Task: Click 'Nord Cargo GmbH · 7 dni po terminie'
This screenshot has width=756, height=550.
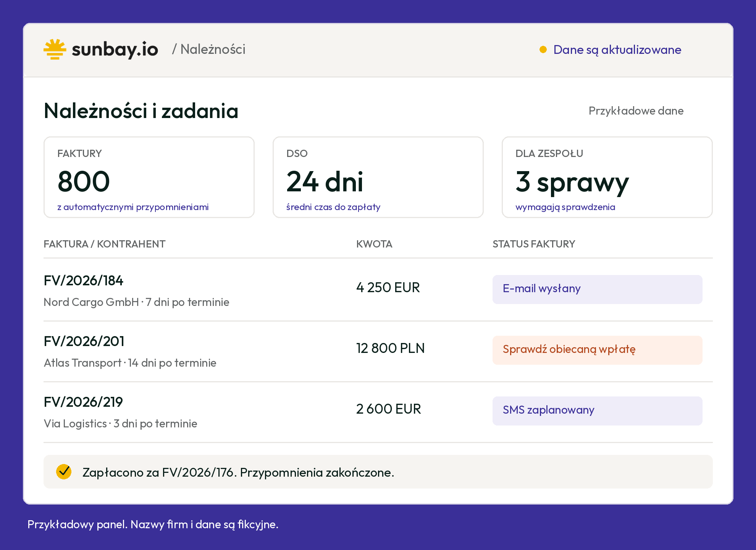Action: click(x=137, y=302)
